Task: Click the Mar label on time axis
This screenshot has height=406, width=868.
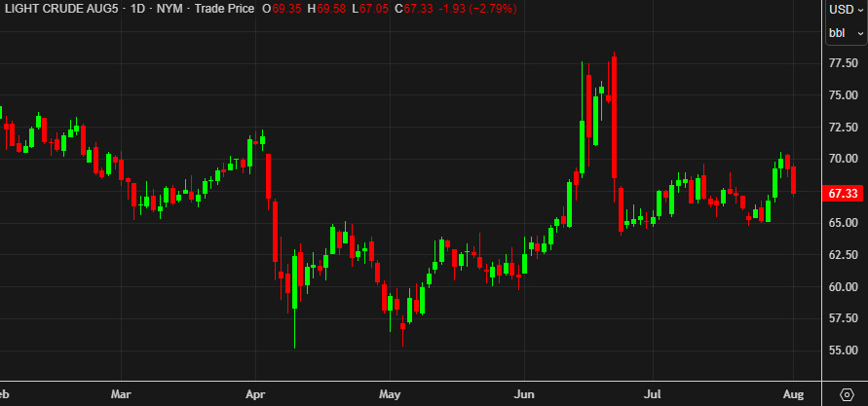Action: point(121,394)
